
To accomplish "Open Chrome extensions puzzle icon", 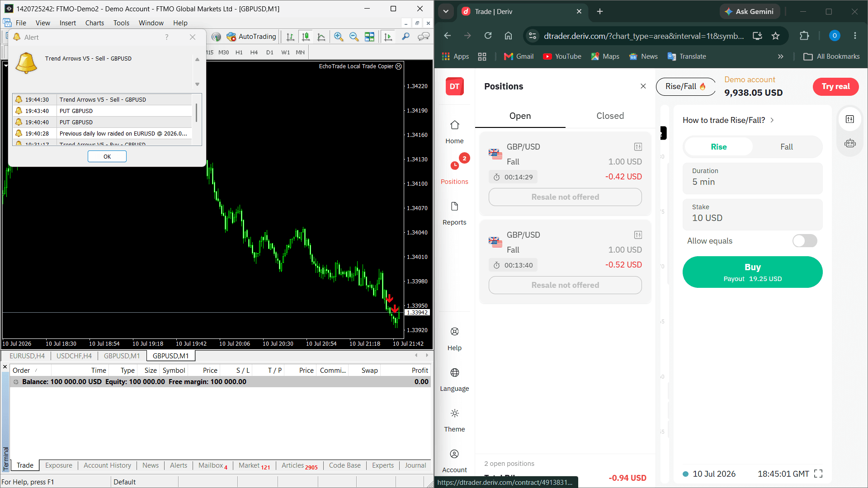I will [804, 36].
